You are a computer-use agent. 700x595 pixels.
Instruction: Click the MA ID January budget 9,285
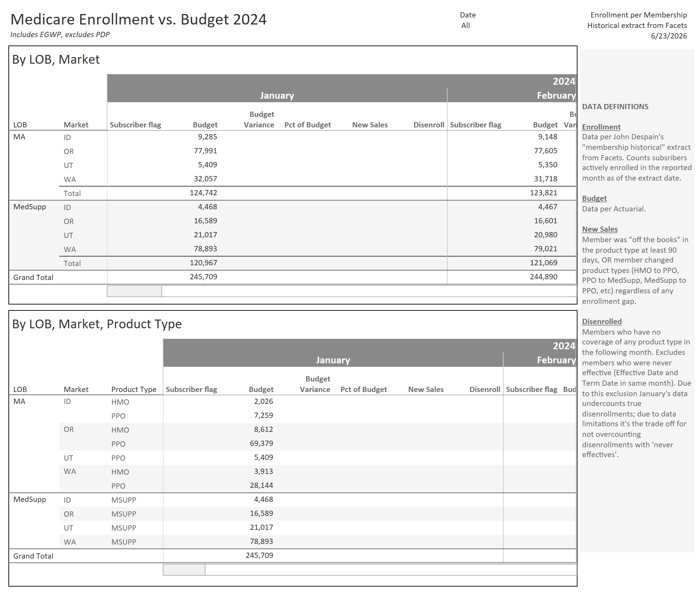click(x=208, y=137)
